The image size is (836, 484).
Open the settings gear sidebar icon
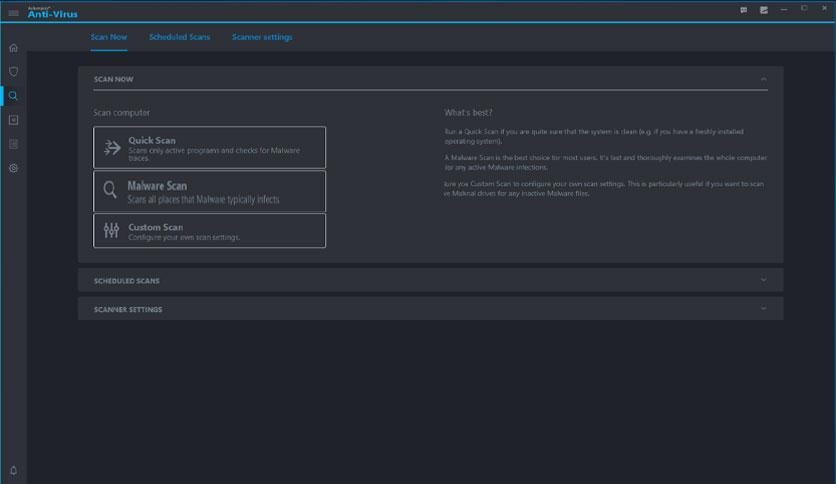tap(13, 168)
